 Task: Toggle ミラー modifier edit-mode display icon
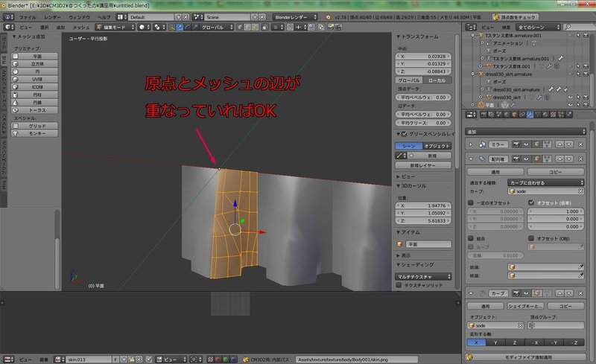click(536, 144)
